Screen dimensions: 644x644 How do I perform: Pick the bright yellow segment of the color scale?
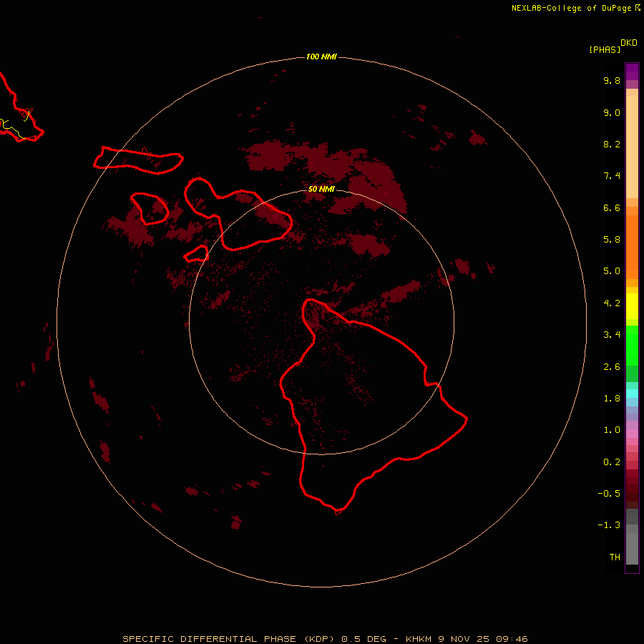pyautogui.click(x=632, y=306)
